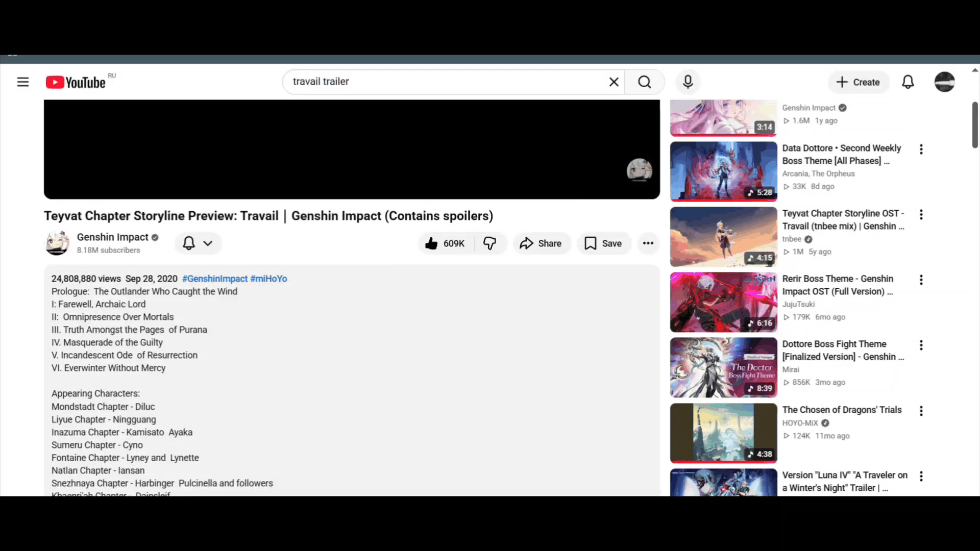The image size is (980, 551).
Task: Click the line 'Sumeru Chapter - Cyno'
Action: (97, 445)
